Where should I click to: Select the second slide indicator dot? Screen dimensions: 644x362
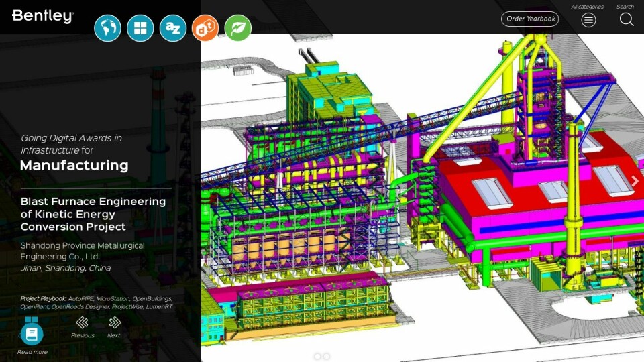click(327, 356)
